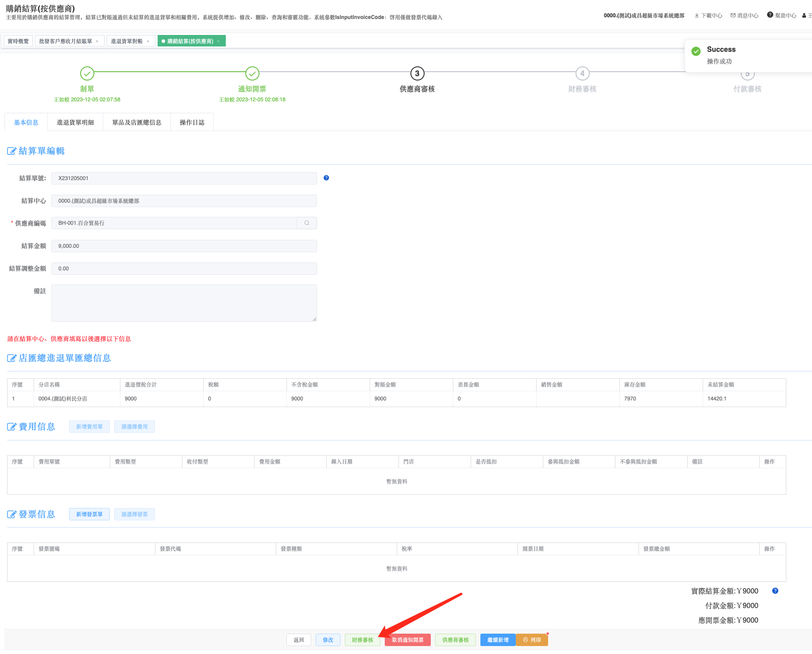Close the active 購銷結算(按供應商) tab
812x654 pixels.
[x=218, y=41]
